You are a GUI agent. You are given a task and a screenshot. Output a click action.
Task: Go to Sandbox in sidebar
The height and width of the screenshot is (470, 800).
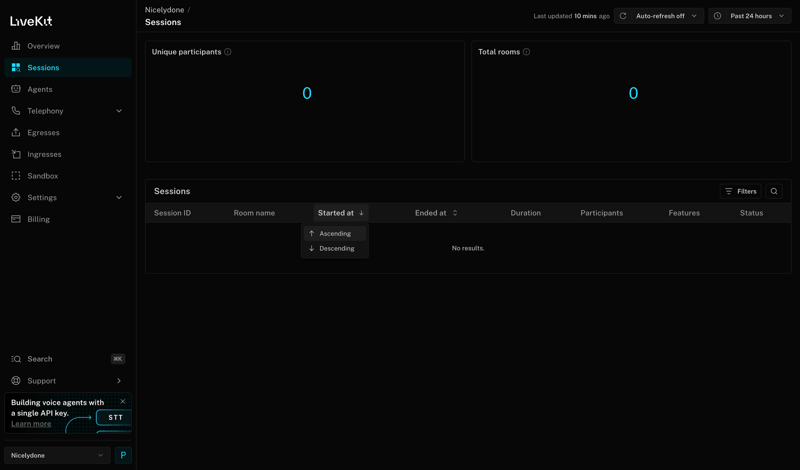point(68,176)
